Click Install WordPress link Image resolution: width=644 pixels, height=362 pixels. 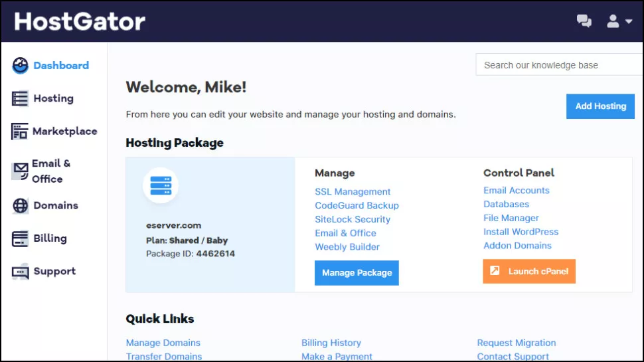[x=521, y=232]
